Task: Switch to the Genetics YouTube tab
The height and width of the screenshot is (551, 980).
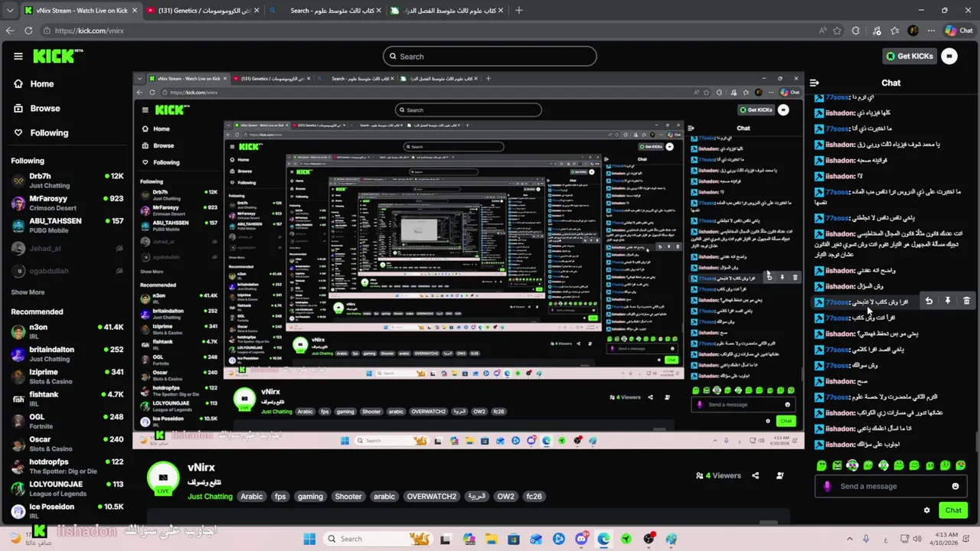Action: click(201, 11)
